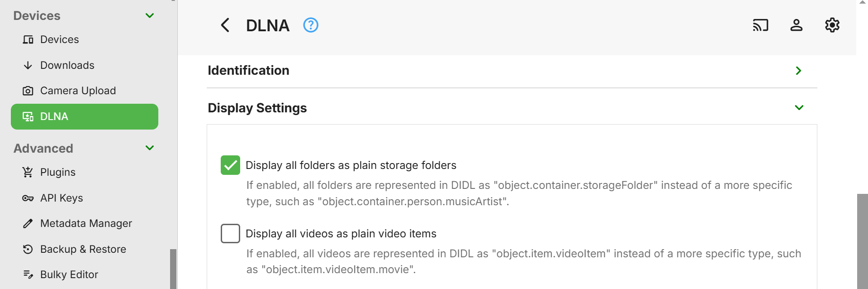This screenshot has width=868, height=289.
Task: Select Metadata Manager in the sidebar
Action: (86, 224)
